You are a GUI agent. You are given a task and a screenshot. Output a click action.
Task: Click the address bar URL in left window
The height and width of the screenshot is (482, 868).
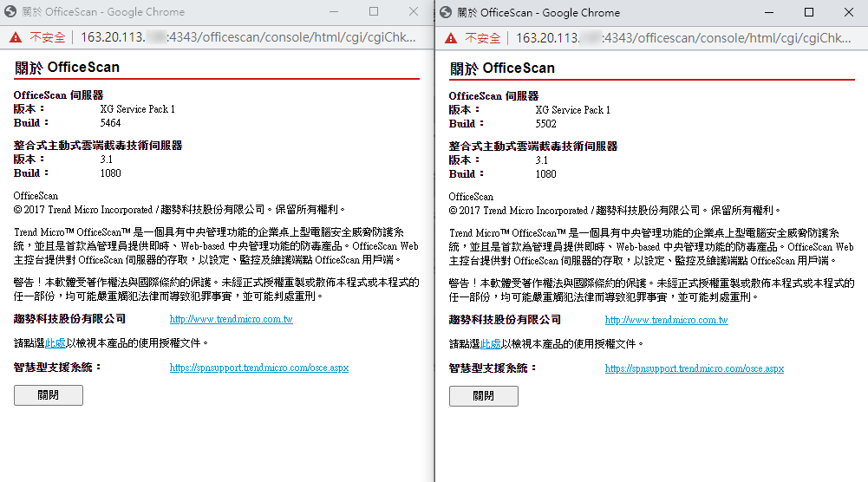[x=248, y=37]
